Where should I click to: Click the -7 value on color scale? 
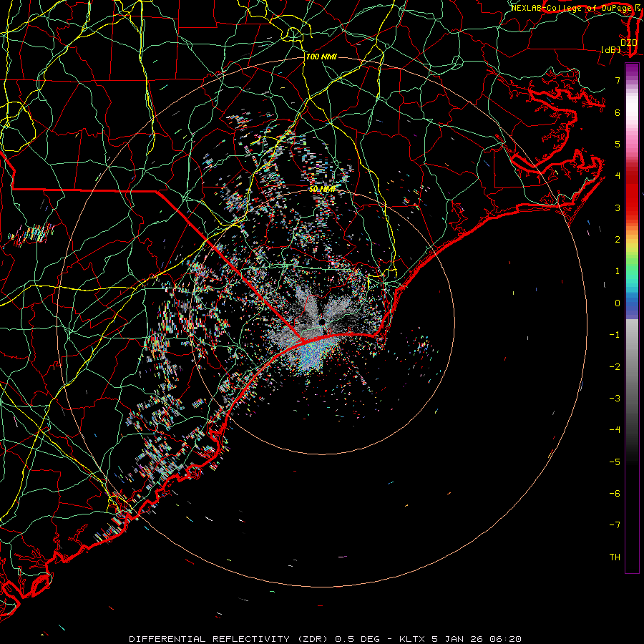pos(615,525)
